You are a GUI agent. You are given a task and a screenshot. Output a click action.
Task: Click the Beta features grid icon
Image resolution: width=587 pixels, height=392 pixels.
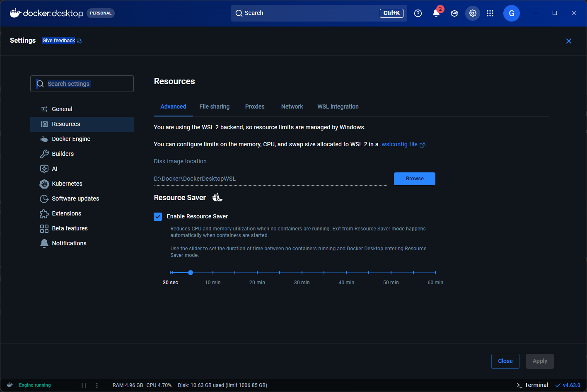point(44,229)
